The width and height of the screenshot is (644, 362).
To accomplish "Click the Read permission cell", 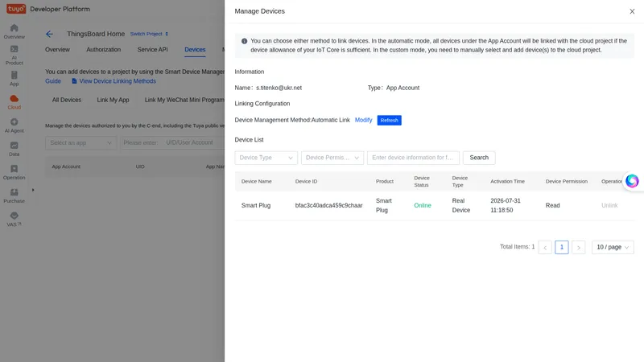I will coord(552,205).
